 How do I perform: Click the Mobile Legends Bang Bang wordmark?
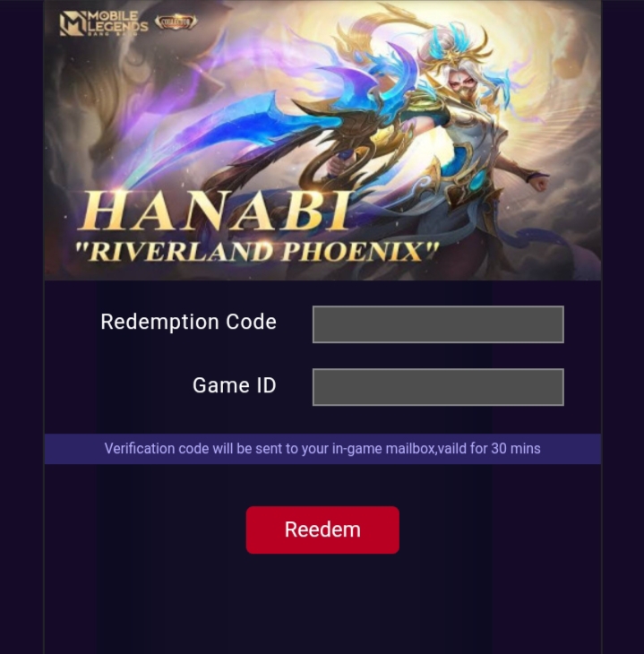[117, 23]
